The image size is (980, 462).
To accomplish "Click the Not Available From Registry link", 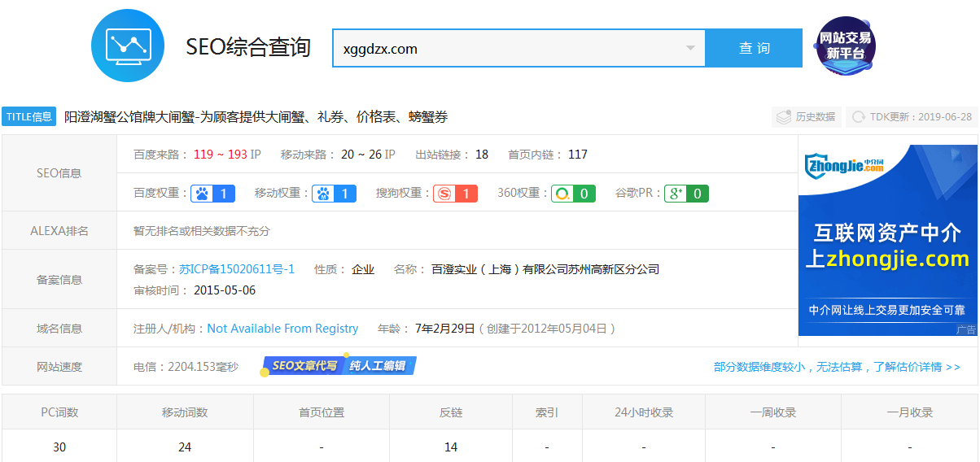I will coord(282,329).
